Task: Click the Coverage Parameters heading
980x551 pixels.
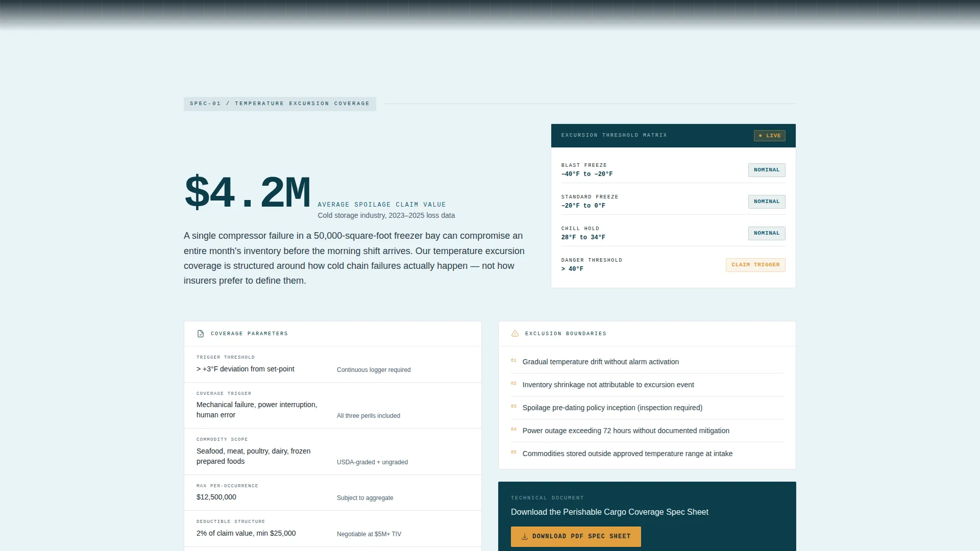Action: [x=249, y=334]
